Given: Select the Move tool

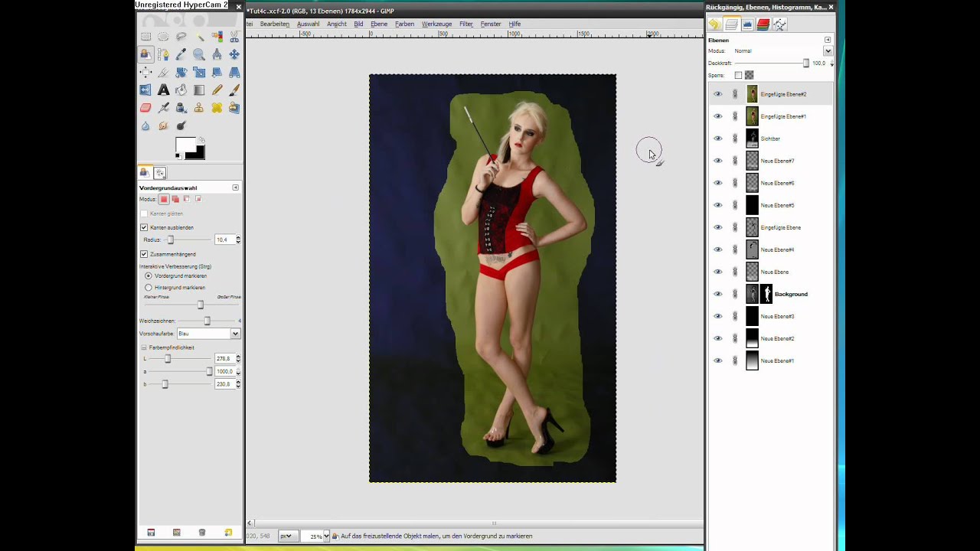Looking at the screenshot, I should pyautogui.click(x=234, y=54).
